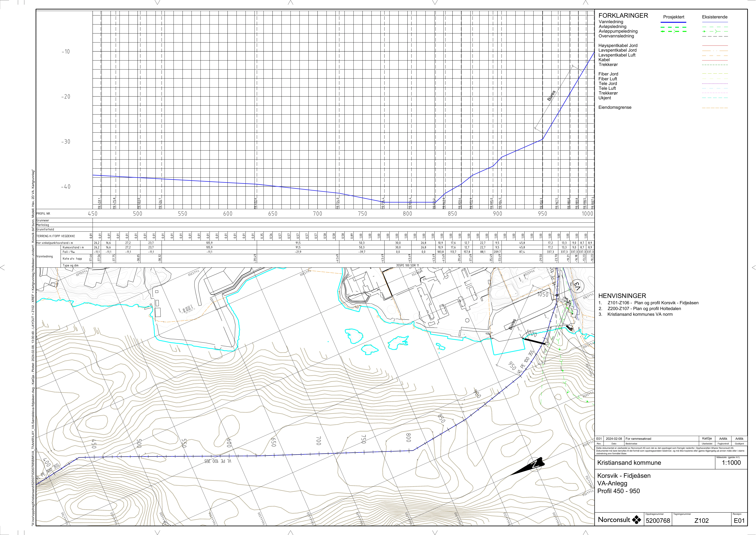The height and width of the screenshot is (535, 756).
Task: Click the 1:1000 scale value
Action: coord(731,463)
